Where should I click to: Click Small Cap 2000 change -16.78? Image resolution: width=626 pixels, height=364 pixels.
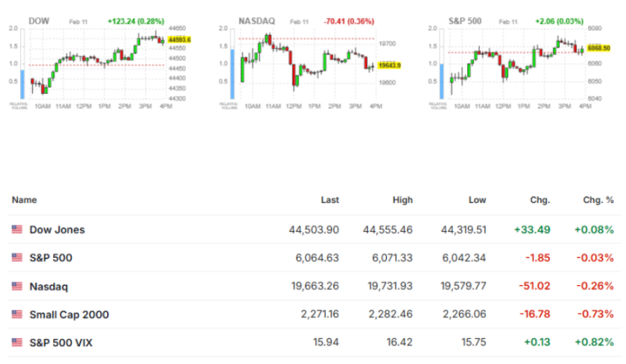pyautogui.click(x=535, y=314)
